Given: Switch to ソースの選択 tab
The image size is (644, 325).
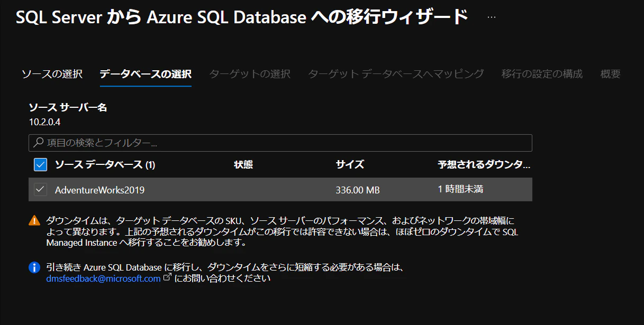Looking at the screenshot, I should 52,74.
